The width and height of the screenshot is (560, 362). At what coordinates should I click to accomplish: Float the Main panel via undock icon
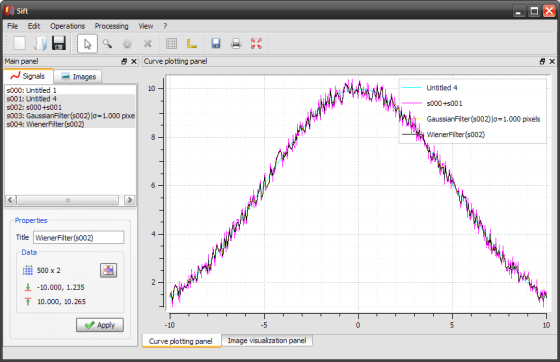tap(124, 61)
